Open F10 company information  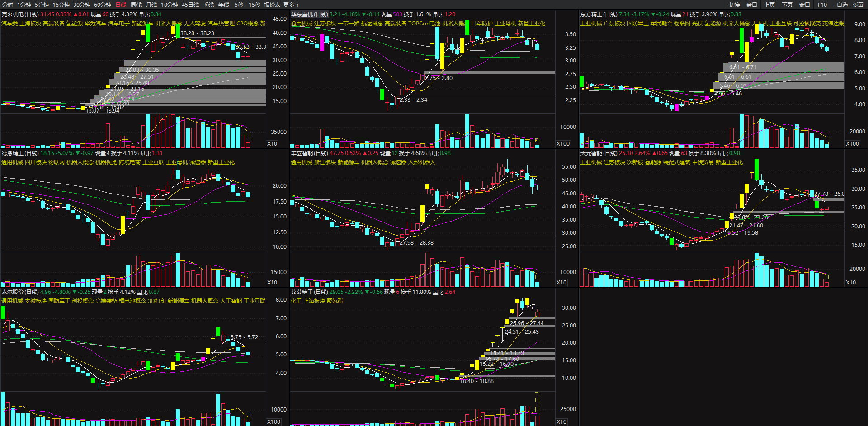pyautogui.click(x=822, y=5)
